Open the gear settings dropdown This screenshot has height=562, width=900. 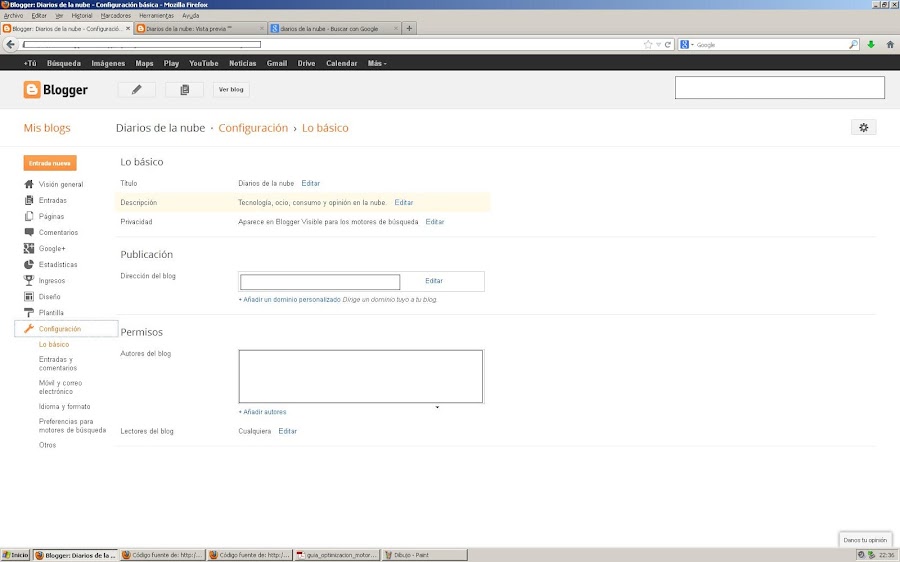coord(863,127)
